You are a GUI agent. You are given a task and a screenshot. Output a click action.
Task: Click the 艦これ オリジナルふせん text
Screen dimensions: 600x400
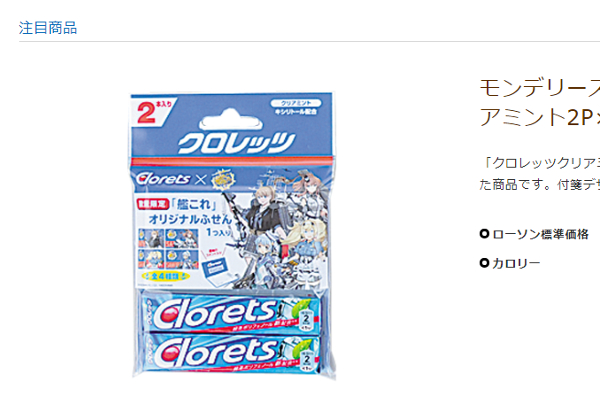(190, 212)
